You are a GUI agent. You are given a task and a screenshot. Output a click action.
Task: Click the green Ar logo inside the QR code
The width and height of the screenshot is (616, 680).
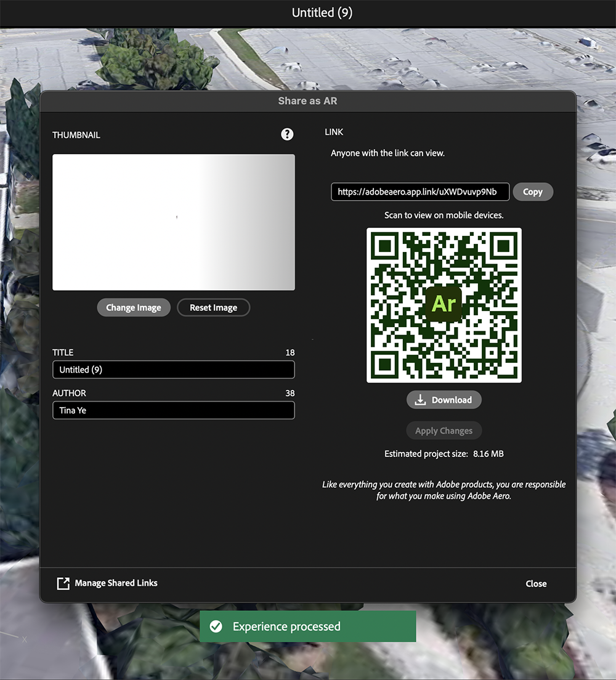tap(444, 304)
